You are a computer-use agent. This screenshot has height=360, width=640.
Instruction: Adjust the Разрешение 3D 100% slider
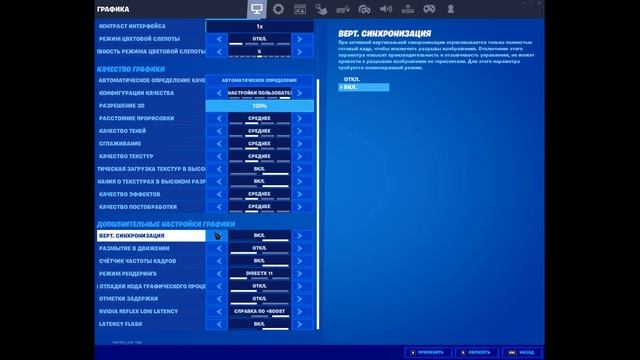(260, 106)
